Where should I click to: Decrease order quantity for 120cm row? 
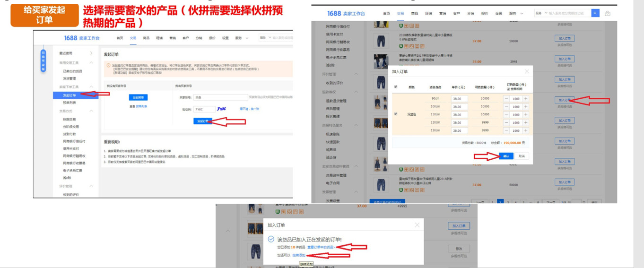(x=506, y=122)
